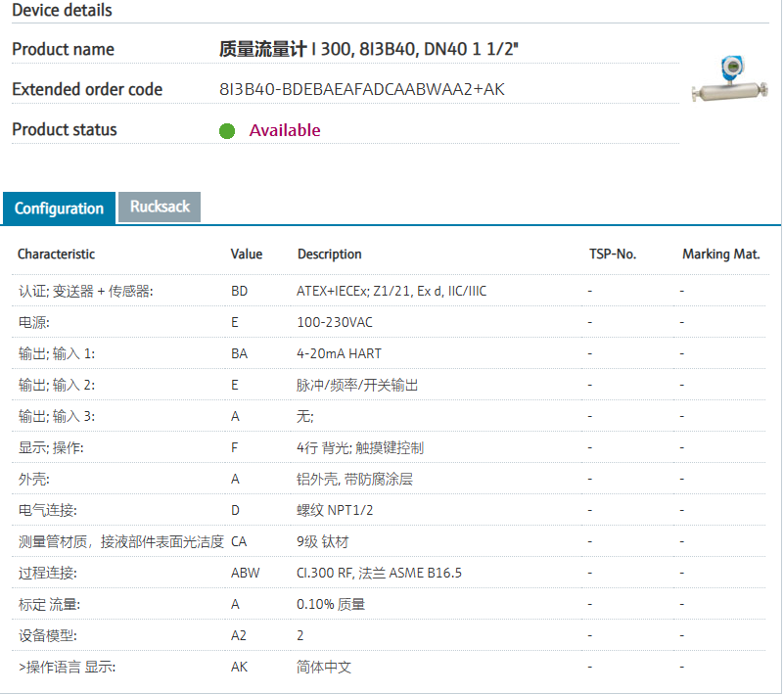Click the Marking Mat. column header
The height and width of the screenshot is (694, 784).
[720, 254]
